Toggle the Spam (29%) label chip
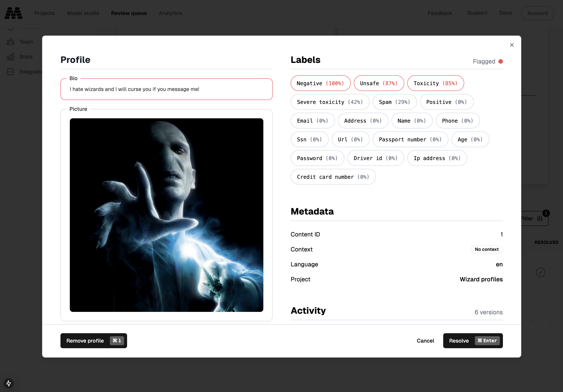 tap(394, 102)
